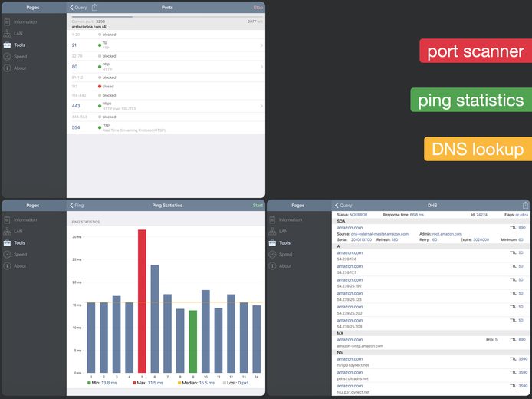
Task: Expand port 80 http details chevron
Action: tap(261, 67)
